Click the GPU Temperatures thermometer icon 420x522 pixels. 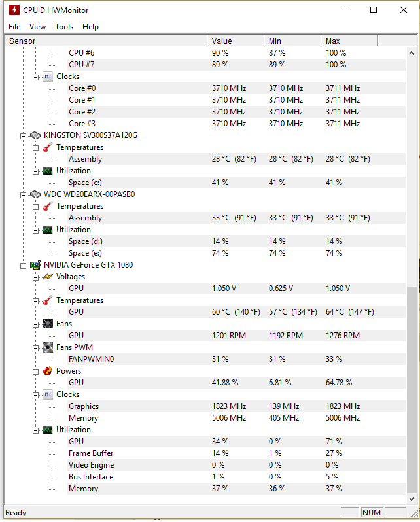point(48,300)
